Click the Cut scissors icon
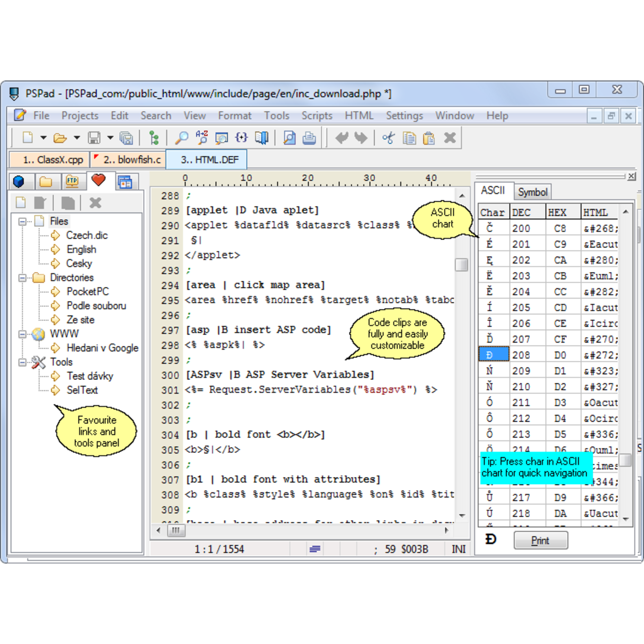Image resolution: width=644 pixels, height=644 pixels. point(388,138)
